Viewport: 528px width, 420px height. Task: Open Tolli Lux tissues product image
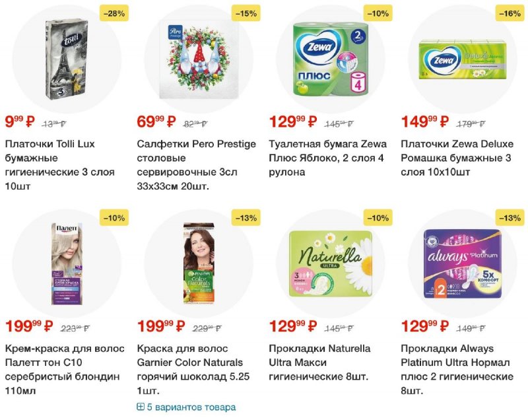click(67, 59)
